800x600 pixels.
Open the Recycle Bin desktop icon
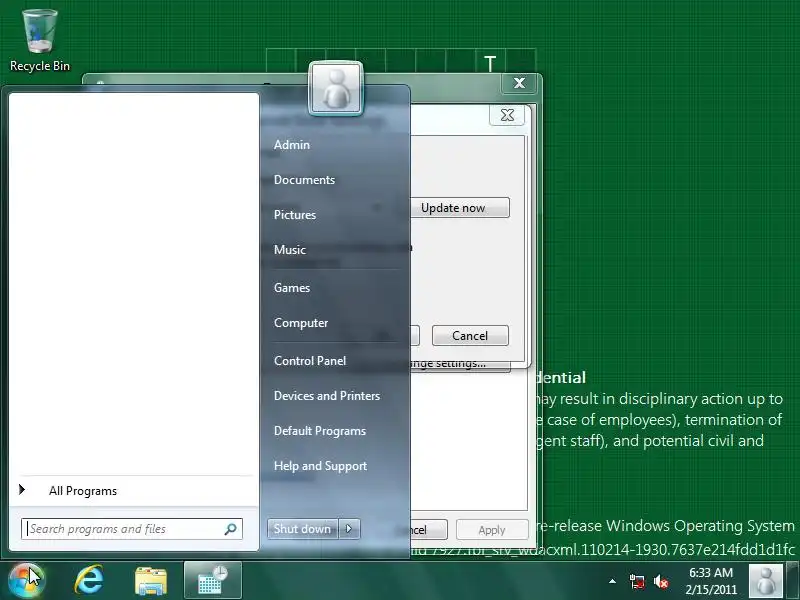tap(39, 41)
